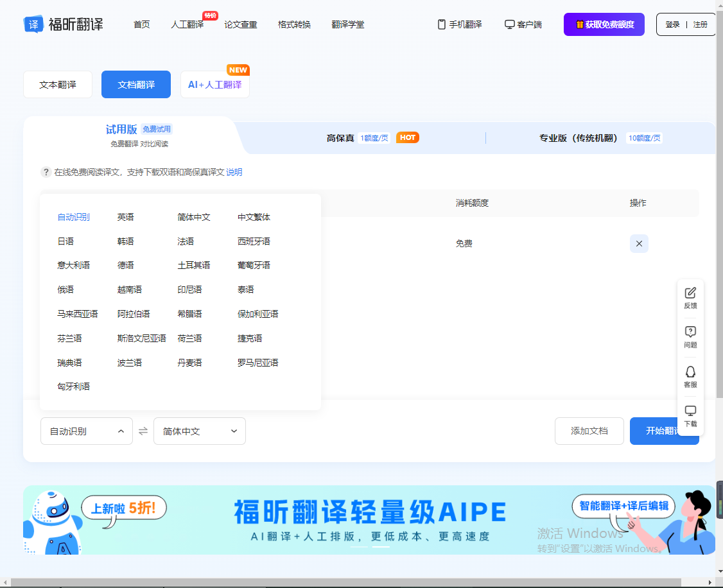Choose 丹麦语 in language list
The height and width of the screenshot is (588, 723).
pyautogui.click(x=189, y=363)
